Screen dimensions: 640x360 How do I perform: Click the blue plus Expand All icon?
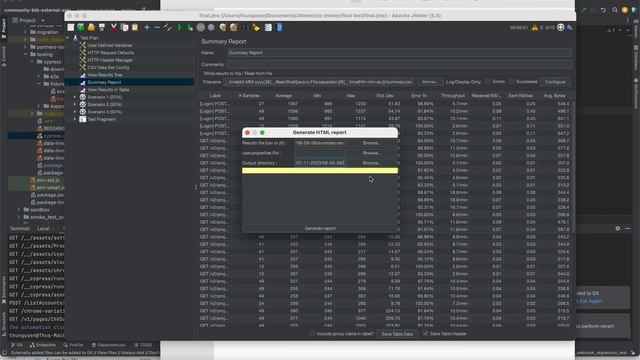[x=147, y=27]
